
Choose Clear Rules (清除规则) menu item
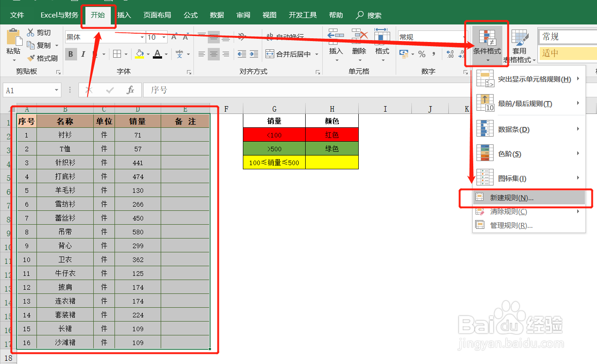[x=529, y=212]
